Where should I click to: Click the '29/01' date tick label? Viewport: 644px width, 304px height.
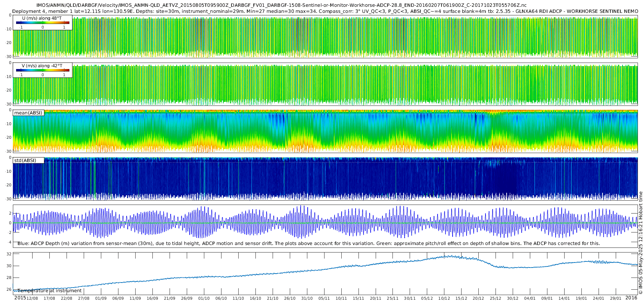tap(616, 298)
